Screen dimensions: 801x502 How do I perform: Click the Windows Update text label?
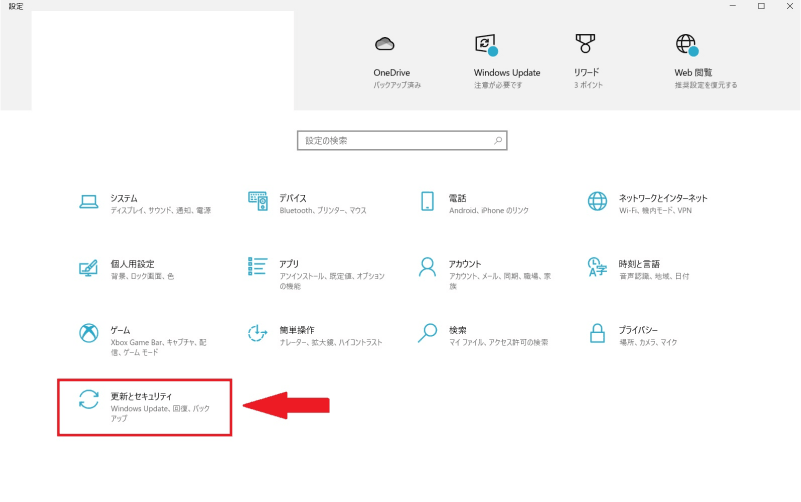[507, 73]
